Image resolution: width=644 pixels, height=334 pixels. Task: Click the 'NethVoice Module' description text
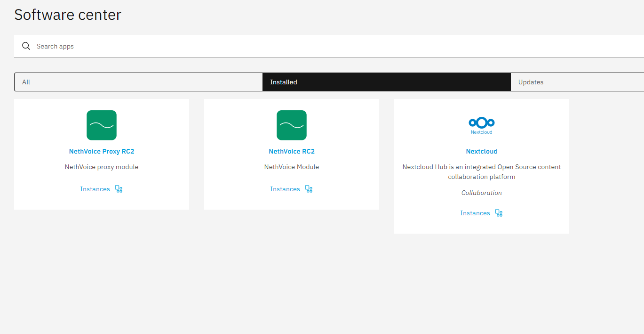[292, 167]
